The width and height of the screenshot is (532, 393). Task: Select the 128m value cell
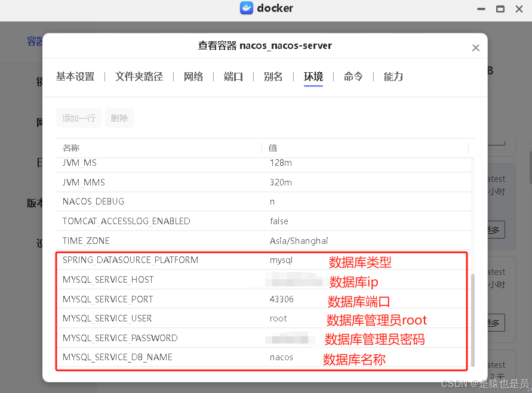(281, 163)
